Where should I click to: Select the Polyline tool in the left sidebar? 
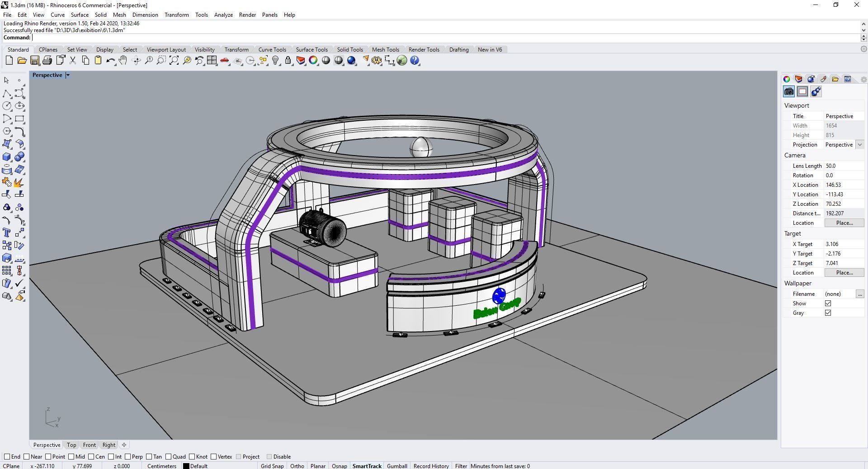pos(7,93)
